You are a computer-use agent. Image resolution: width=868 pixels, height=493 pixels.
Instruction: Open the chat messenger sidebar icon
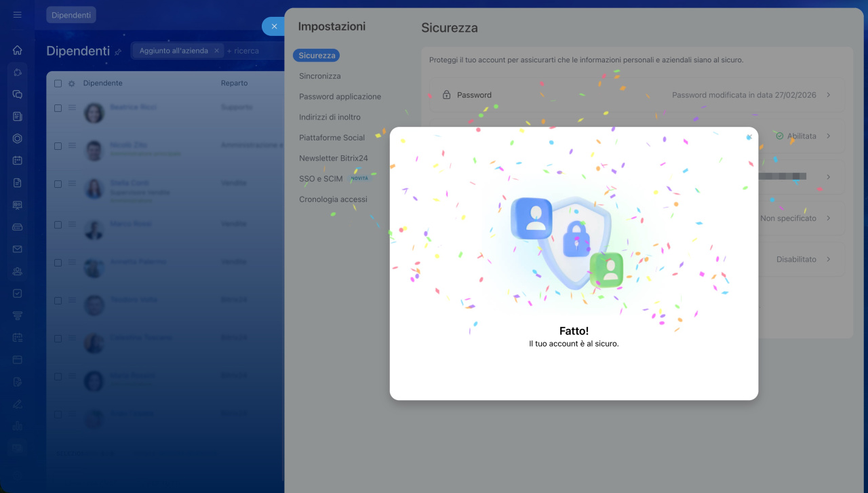tap(18, 94)
